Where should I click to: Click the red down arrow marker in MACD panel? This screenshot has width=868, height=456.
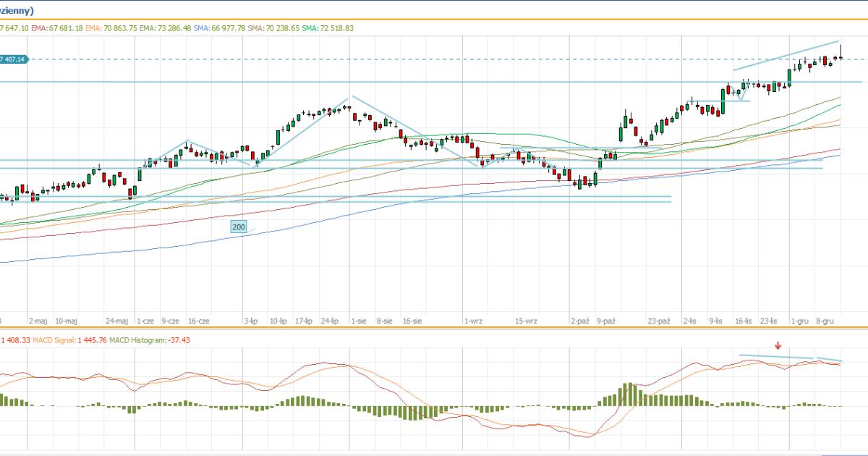[778, 346]
